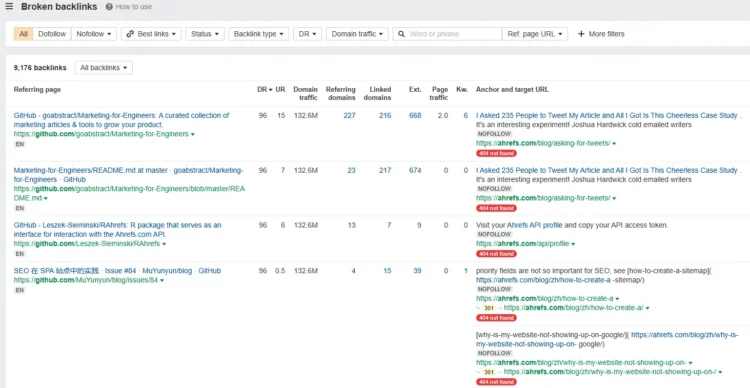Select the All filter tab
Image resolution: width=750 pixels, height=388 pixels.
point(23,34)
